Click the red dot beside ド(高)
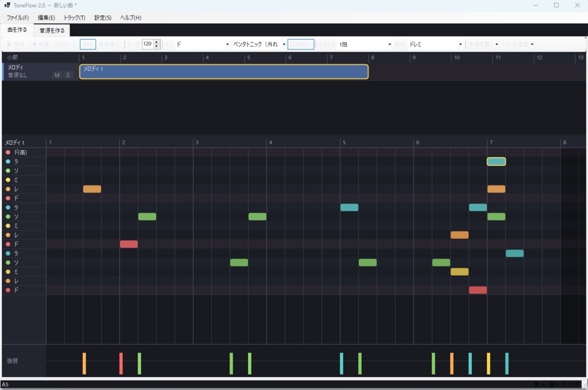Screen dimensions: 588x390 [x=8, y=152]
